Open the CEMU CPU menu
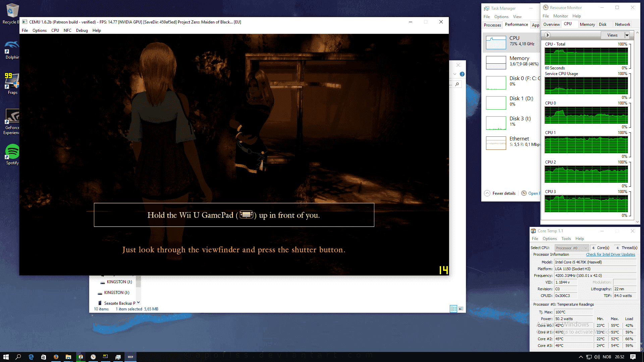The width and height of the screenshot is (644, 362). point(55,31)
